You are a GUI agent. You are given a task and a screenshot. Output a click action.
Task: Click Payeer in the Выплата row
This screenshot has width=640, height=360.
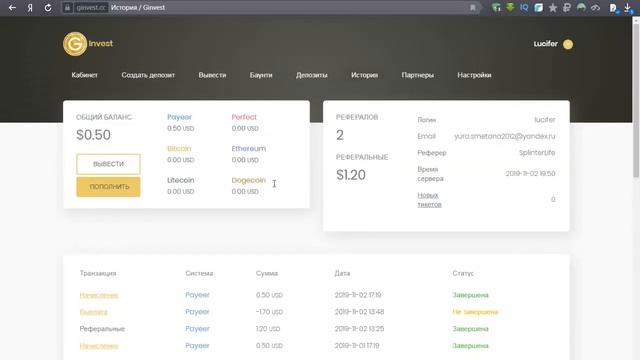(x=197, y=312)
